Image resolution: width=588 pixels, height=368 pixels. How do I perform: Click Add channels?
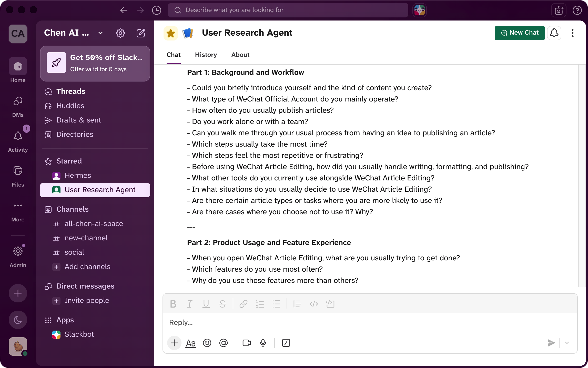pyautogui.click(x=95, y=267)
